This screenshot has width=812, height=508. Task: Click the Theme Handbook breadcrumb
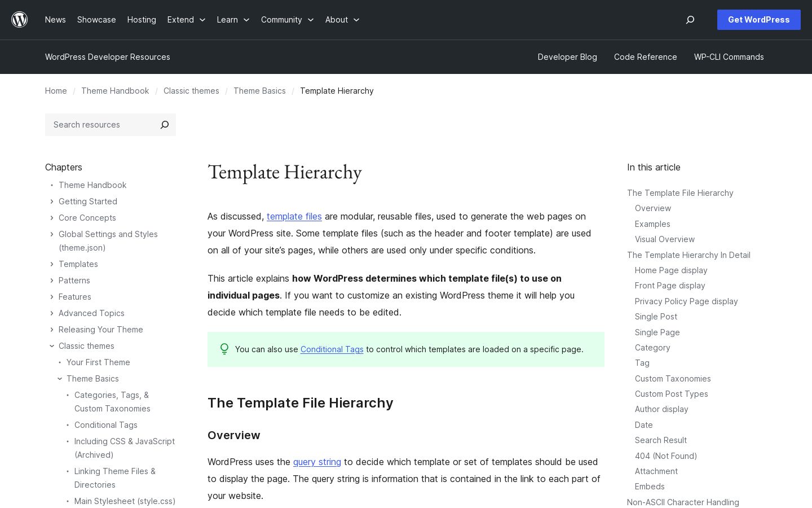coord(115,91)
